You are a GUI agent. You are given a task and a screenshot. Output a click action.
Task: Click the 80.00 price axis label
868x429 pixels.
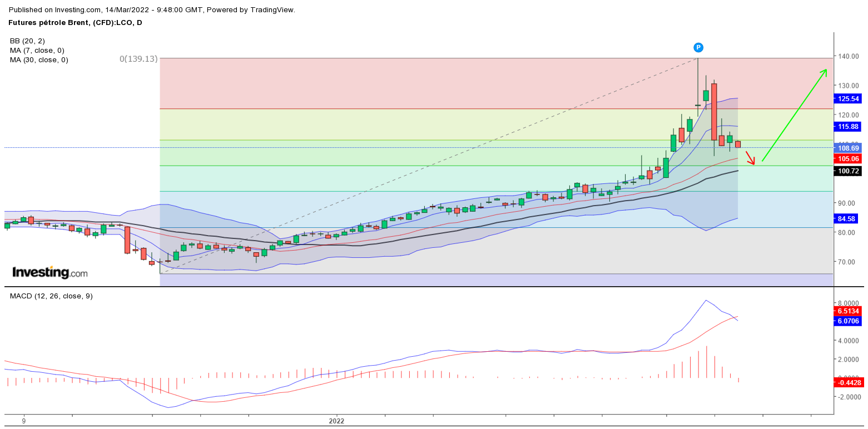point(847,232)
